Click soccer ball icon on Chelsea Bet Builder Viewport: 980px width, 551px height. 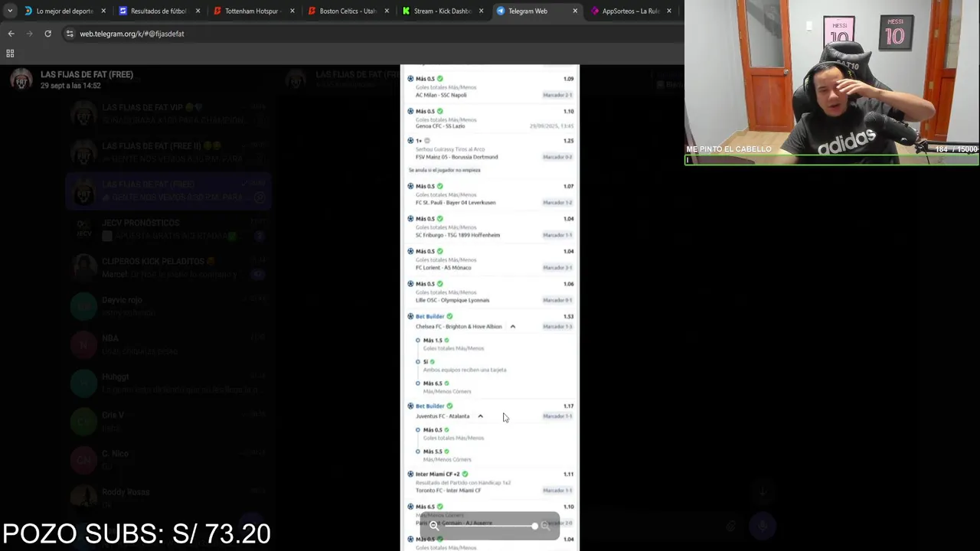coord(410,316)
